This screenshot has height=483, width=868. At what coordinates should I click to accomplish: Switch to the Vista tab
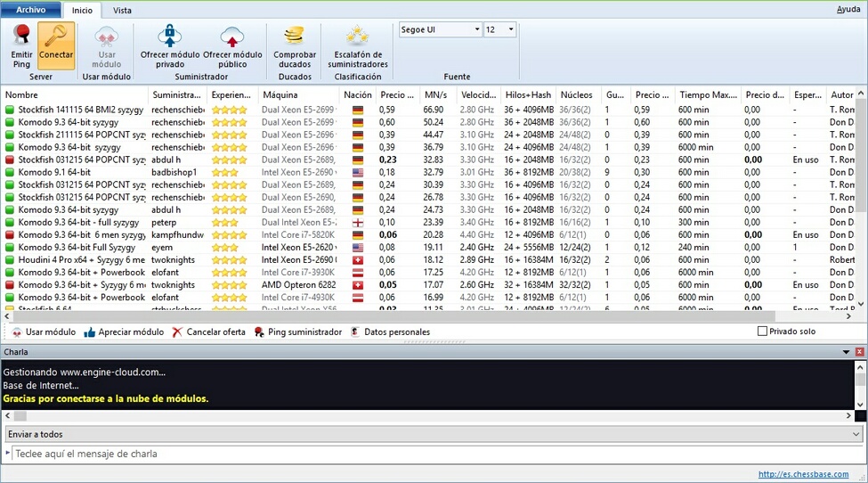(x=122, y=11)
